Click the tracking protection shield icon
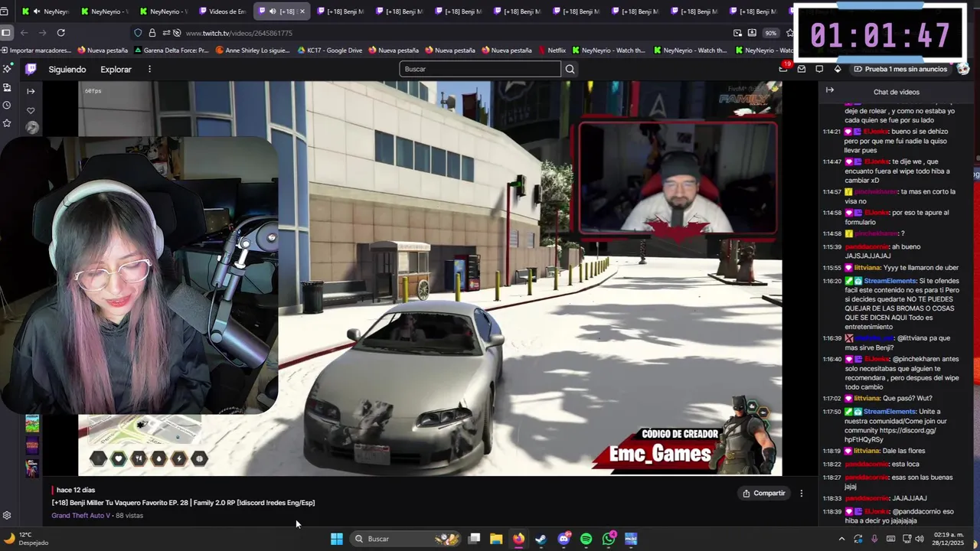The width and height of the screenshot is (980, 551). 138,33
